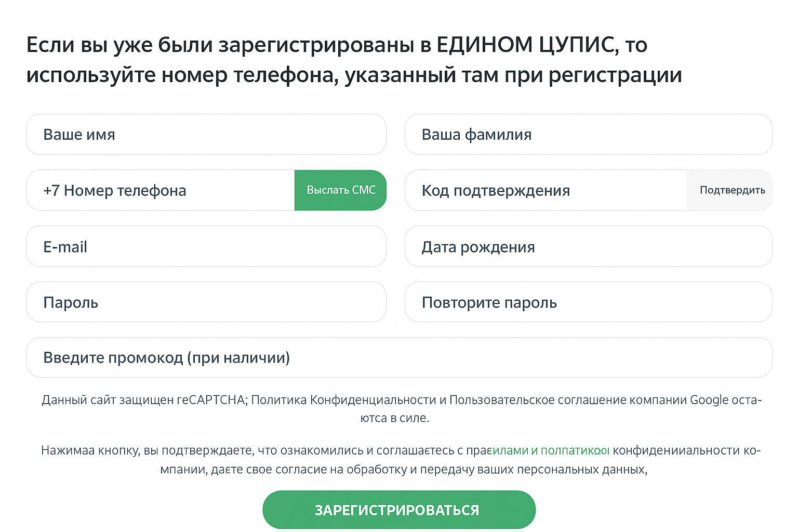The width and height of the screenshot is (798, 532).
Task: Click the "Ваше имя" first name field
Action: pyautogui.click(x=206, y=135)
